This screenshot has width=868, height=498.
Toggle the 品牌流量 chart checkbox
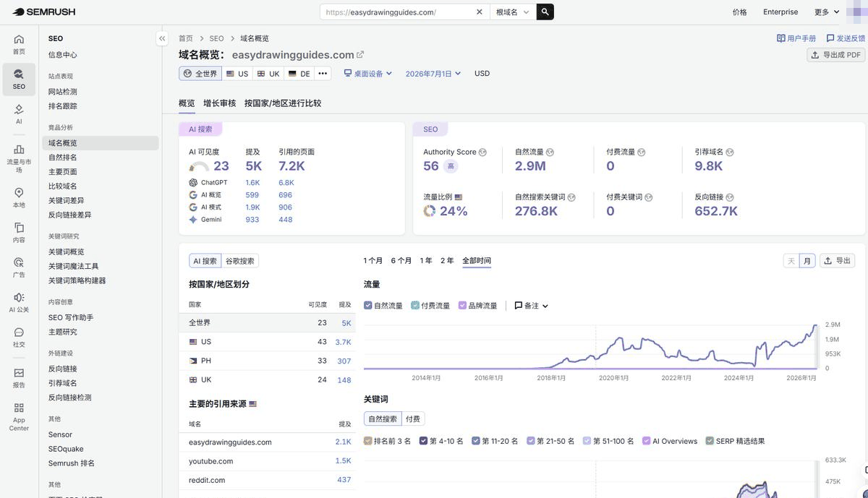463,306
